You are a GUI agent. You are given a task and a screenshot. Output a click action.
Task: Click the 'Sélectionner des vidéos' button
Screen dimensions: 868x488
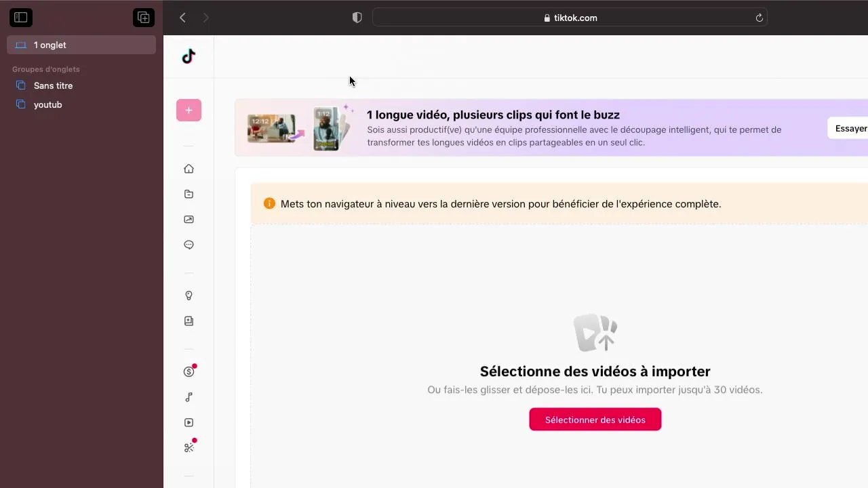tap(595, 420)
